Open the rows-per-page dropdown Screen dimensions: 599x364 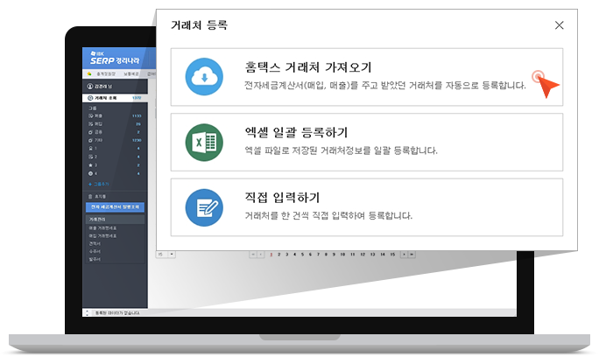tap(166, 254)
